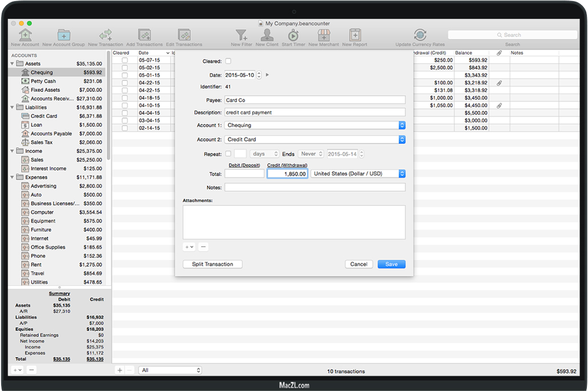The height and width of the screenshot is (391, 588).
Task: Click the New Client icon
Action: coord(267,35)
